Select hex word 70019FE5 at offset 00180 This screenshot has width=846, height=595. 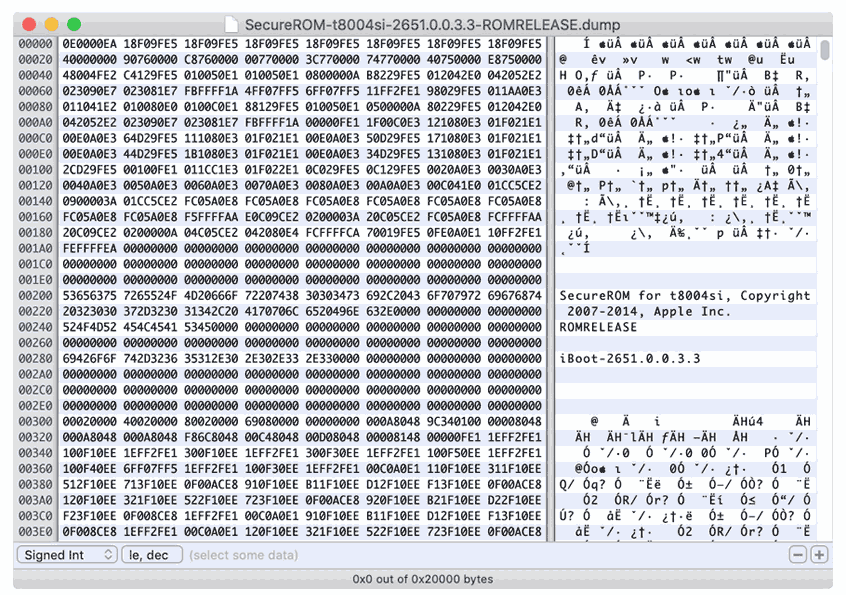click(x=393, y=232)
